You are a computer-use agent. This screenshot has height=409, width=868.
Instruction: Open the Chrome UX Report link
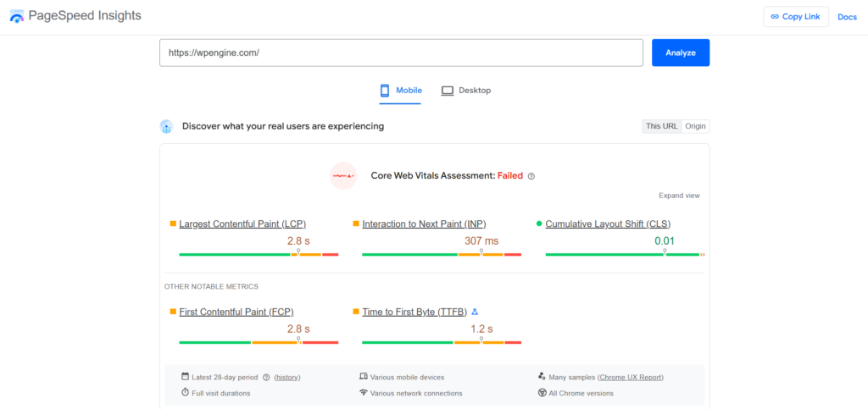coord(631,377)
